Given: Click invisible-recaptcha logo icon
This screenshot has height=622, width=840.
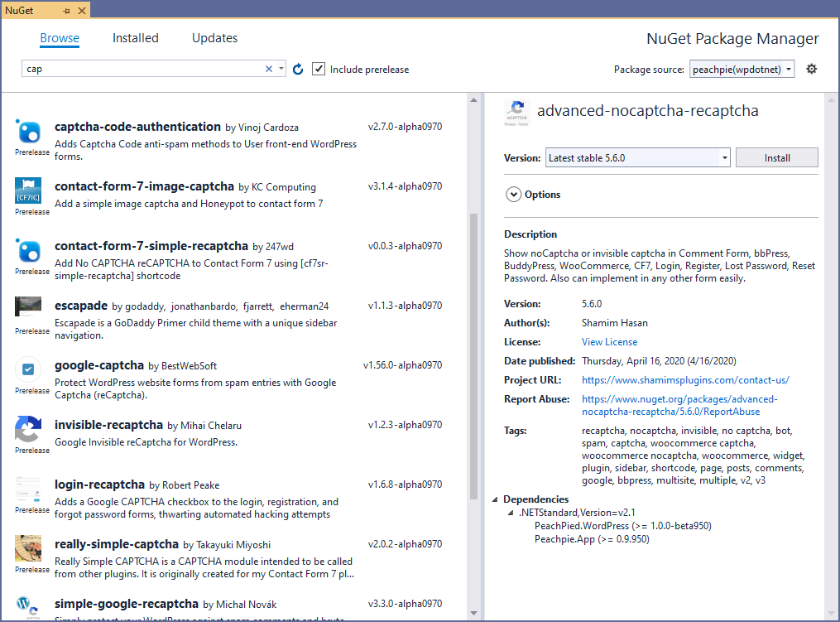Looking at the screenshot, I should tap(28, 429).
